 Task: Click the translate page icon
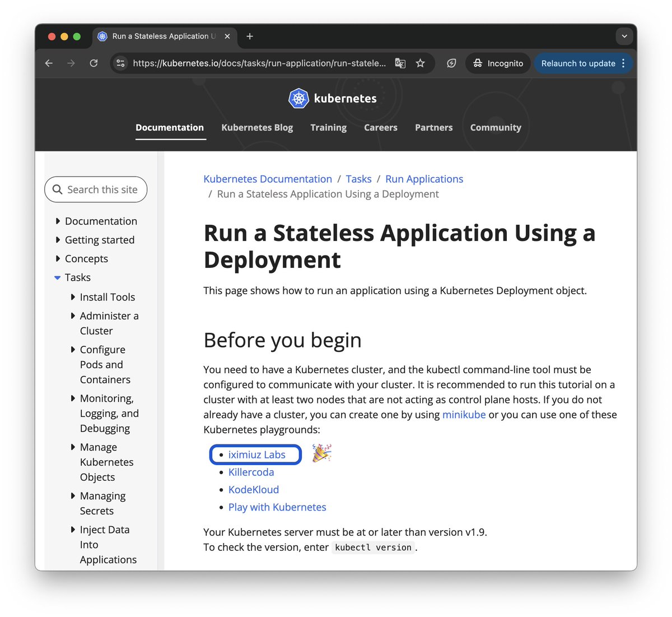(400, 63)
